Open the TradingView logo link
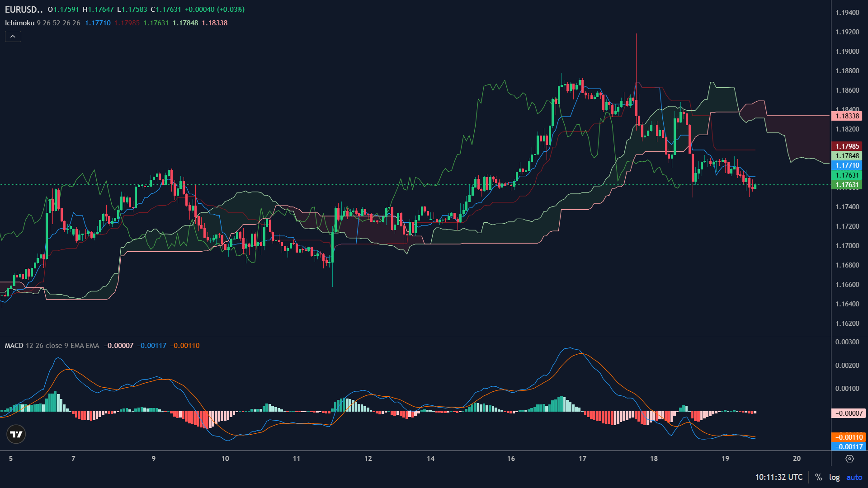This screenshot has height=488, width=868. (x=16, y=434)
